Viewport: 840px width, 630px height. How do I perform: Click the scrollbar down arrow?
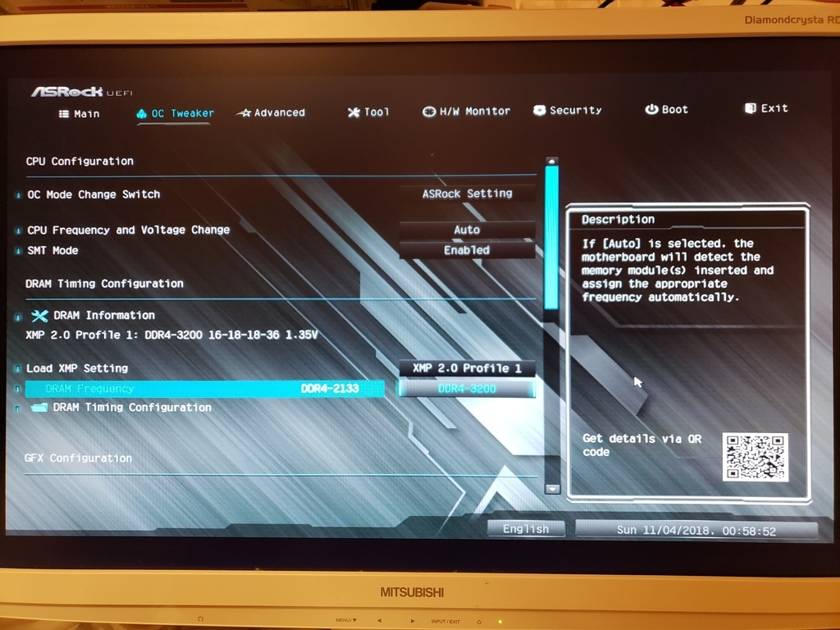[552, 489]
